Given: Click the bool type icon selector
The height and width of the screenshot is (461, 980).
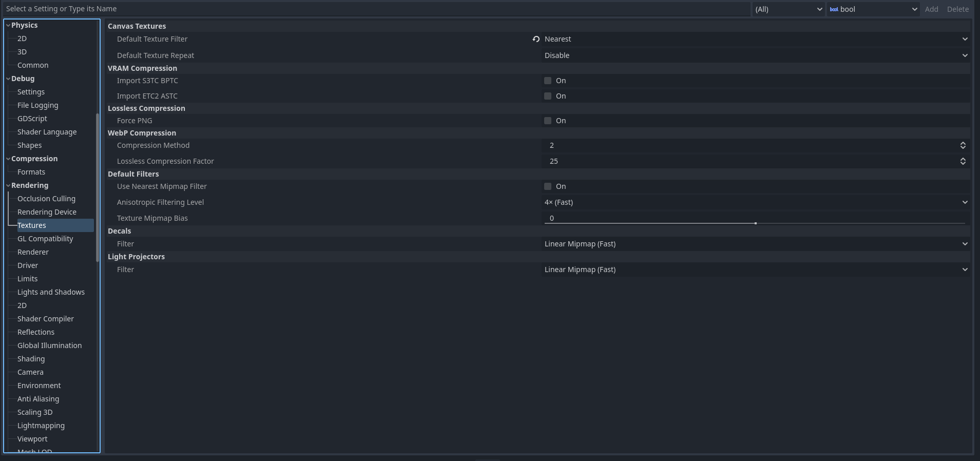Looking at the screenshot, I should tap(873, 9).
